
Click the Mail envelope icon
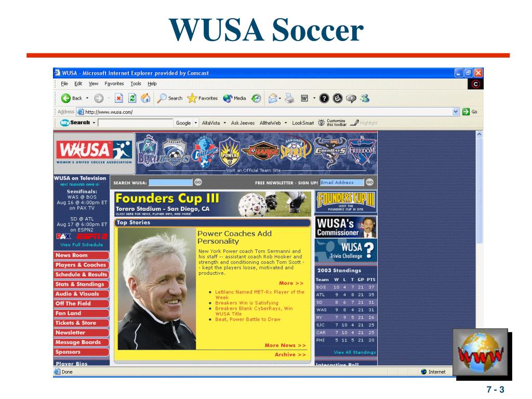point(273,98)
